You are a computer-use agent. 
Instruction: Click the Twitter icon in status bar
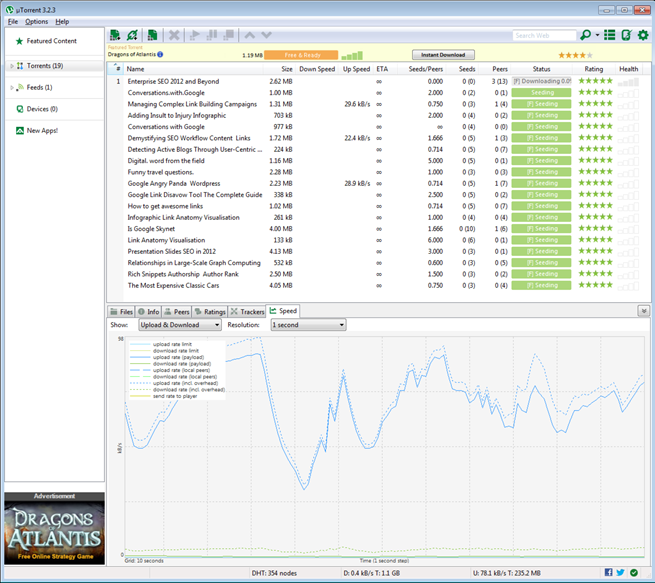pyautogui.click(x=620, y=573)
